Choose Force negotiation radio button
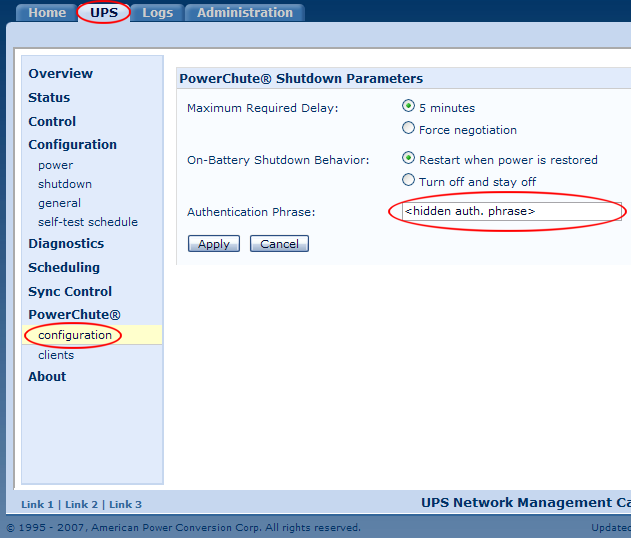 click(408, 128)
